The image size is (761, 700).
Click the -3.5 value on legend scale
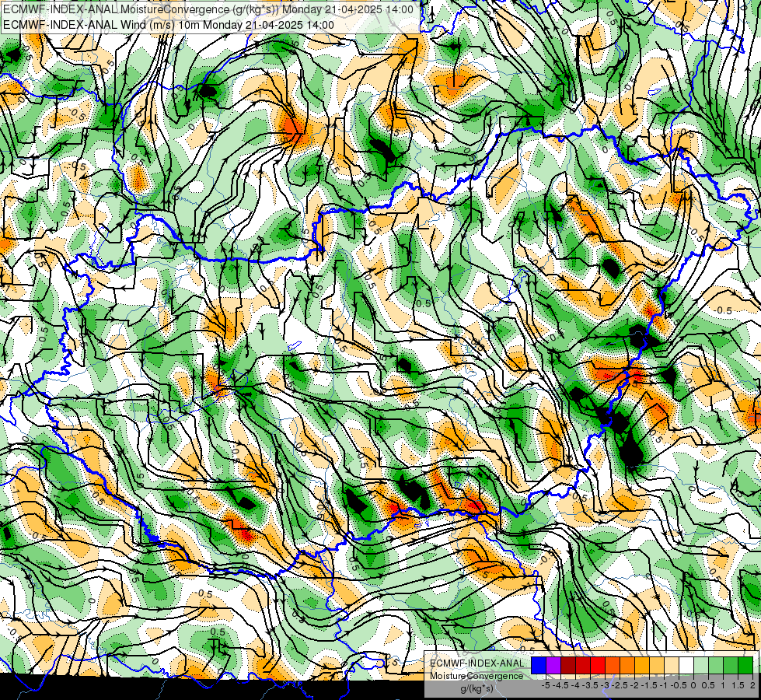coord(590,685)
